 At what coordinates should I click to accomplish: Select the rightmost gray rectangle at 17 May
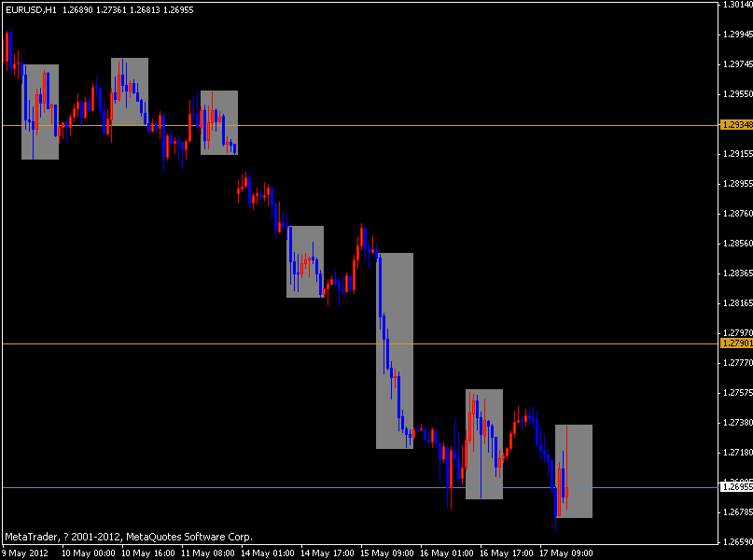[x=574, y=471]
